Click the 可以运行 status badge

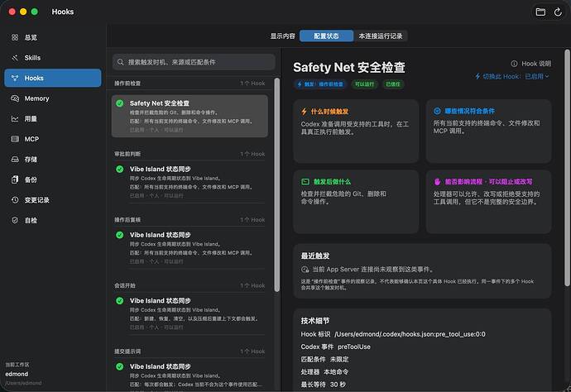364,84
